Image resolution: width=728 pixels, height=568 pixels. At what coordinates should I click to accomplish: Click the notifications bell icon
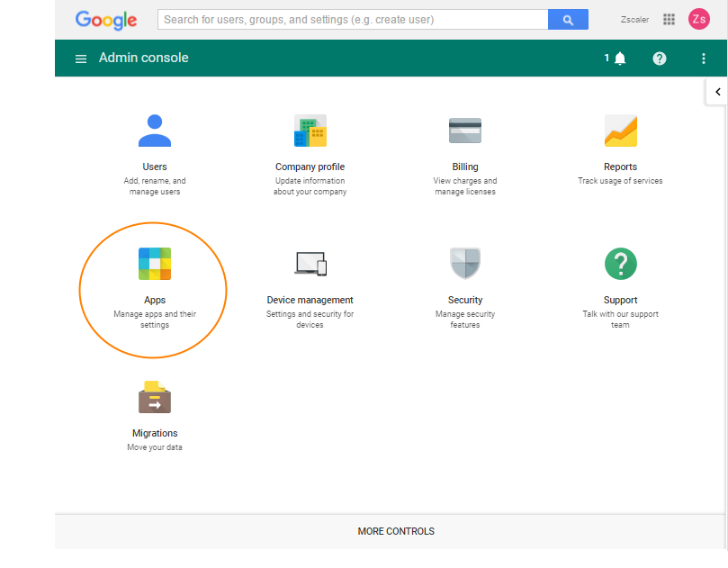(619, 59)
